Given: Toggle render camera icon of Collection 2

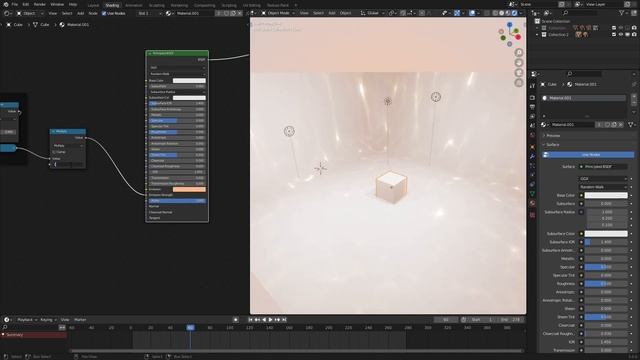Looking at the screenshot, I should pyautogui.click(x=634, y=35).
